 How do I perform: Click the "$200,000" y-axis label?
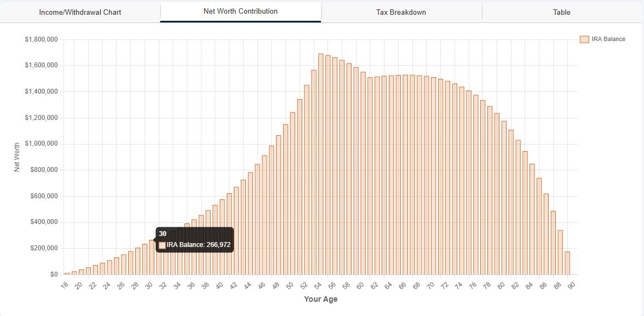tap(44, 248)
